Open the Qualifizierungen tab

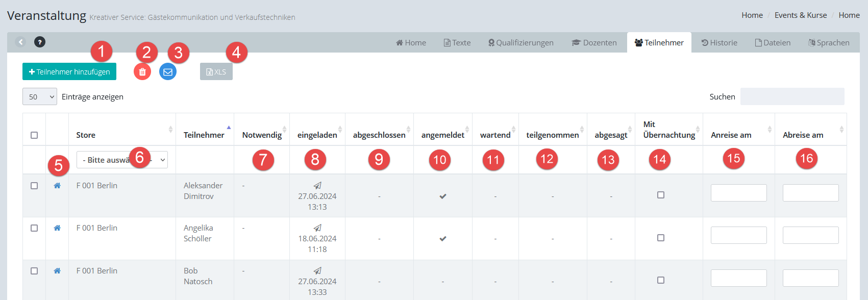520,43
